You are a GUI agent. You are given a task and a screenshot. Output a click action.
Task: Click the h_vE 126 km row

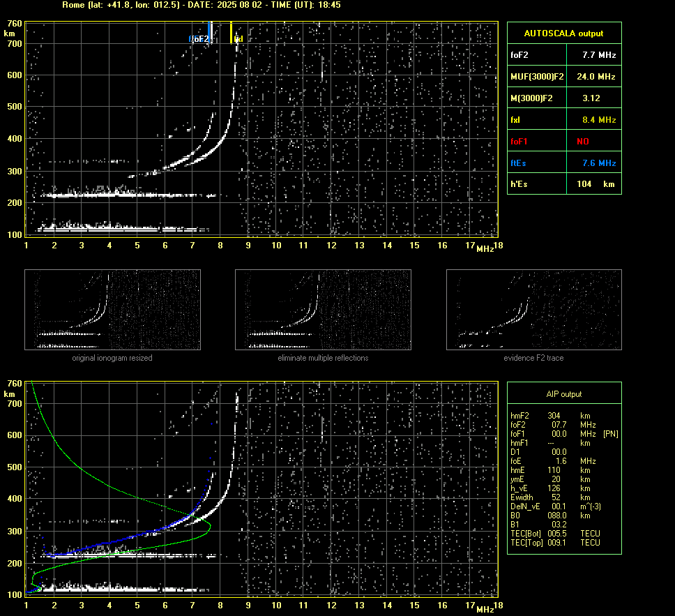coord(551,488)
